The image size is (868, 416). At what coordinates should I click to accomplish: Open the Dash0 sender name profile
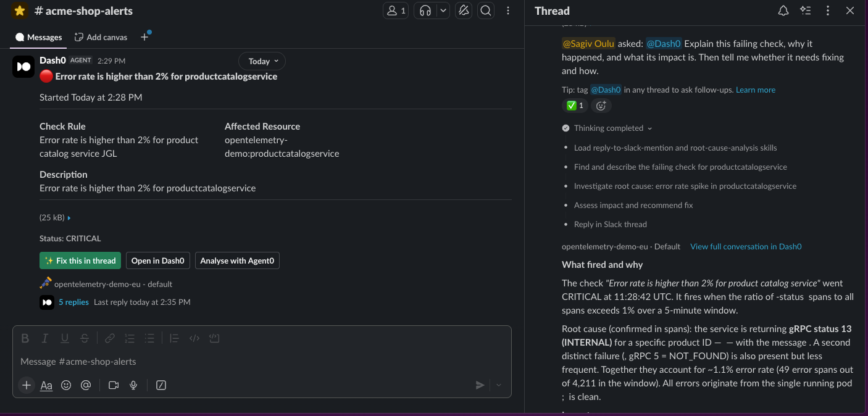click(52, 60)
